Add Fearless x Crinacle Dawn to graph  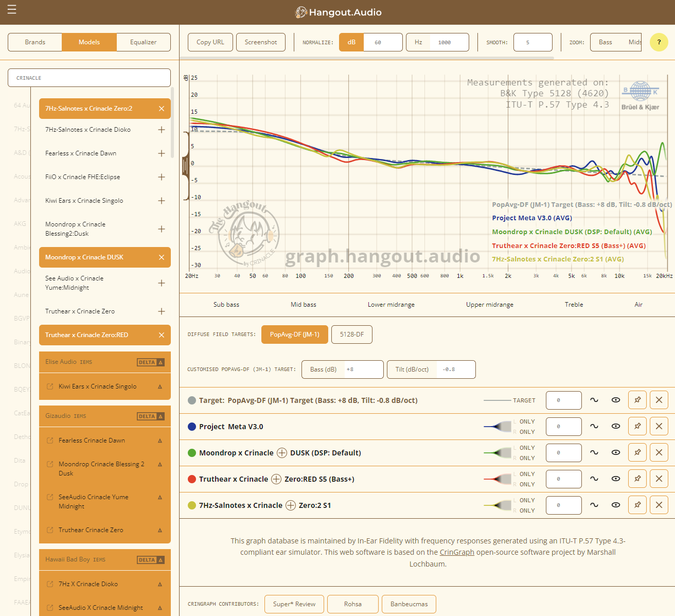(x=162, y=153)
